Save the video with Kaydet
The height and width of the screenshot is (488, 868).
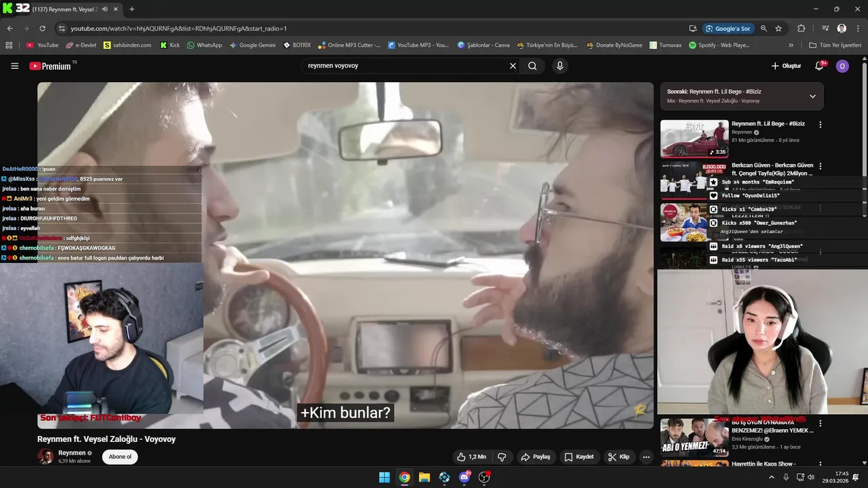click(x=579, y=457)
